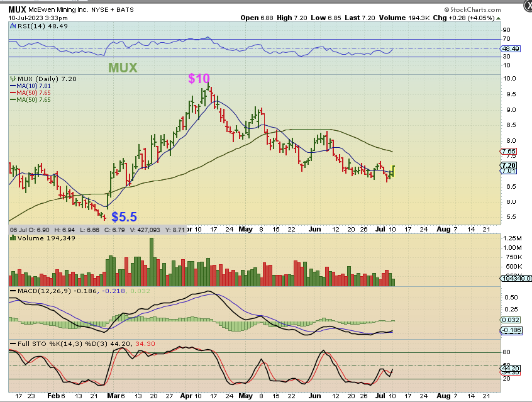Click the -0.186 tag on MACD axis

click(x=511, y=330)
